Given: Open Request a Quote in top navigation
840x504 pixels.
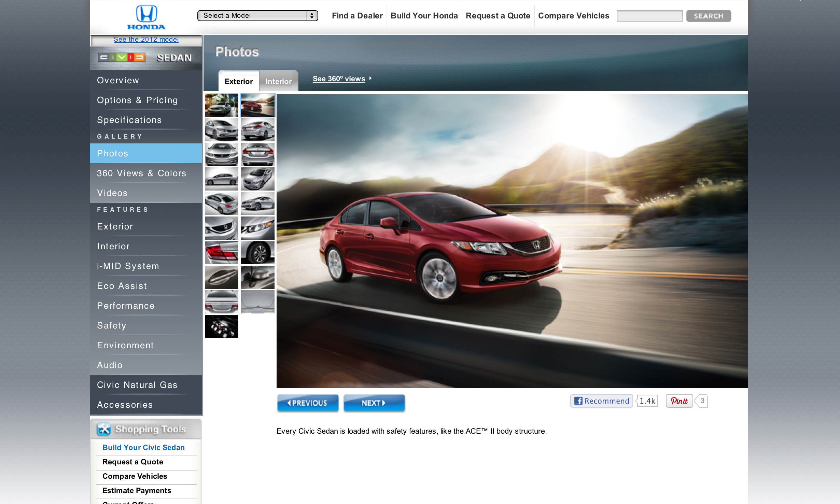Looking at the screenshot, I should coord(498,16).
